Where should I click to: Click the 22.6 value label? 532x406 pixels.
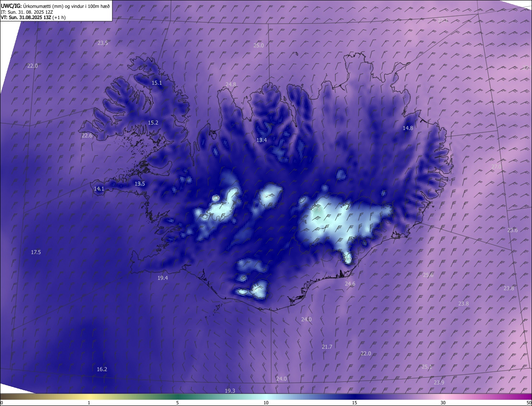[87, 136]
